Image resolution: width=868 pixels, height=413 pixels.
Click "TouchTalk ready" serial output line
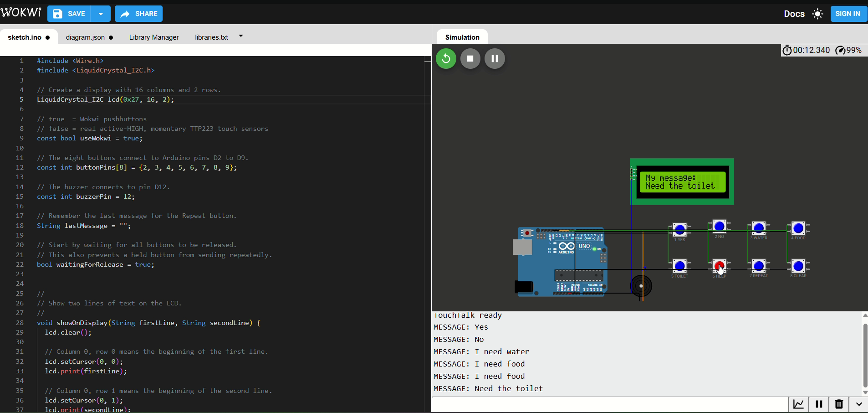tap(468, 315)
